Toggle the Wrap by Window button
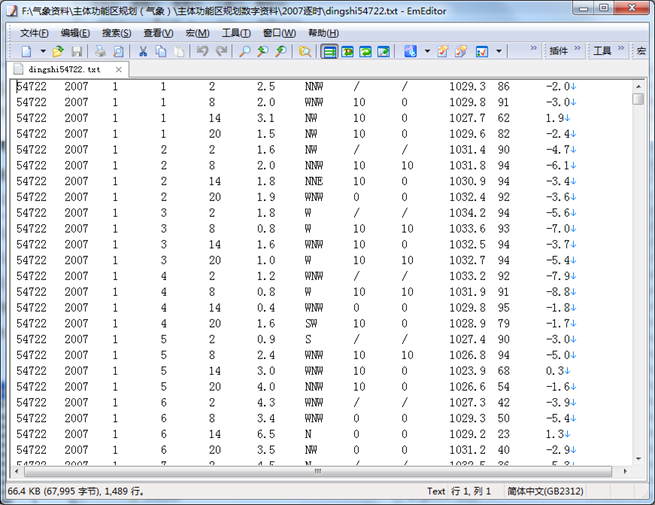Screen dimensions: 655x505 click(366, 51)
